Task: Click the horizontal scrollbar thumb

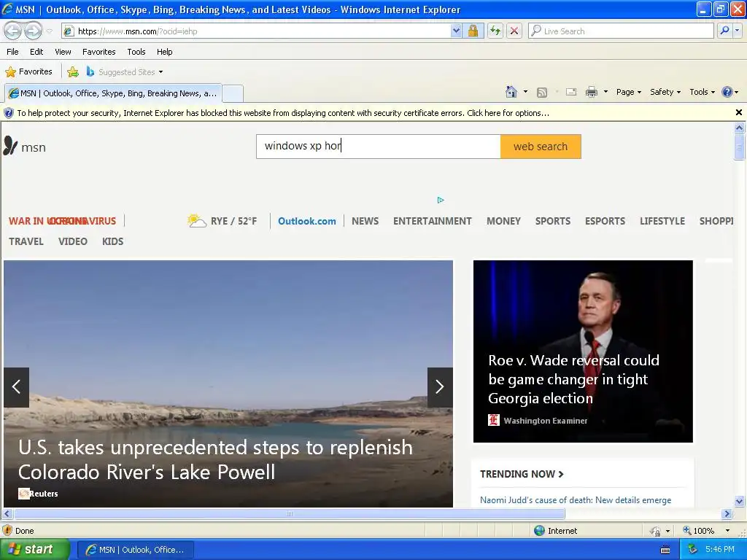Action: (289, 514)
